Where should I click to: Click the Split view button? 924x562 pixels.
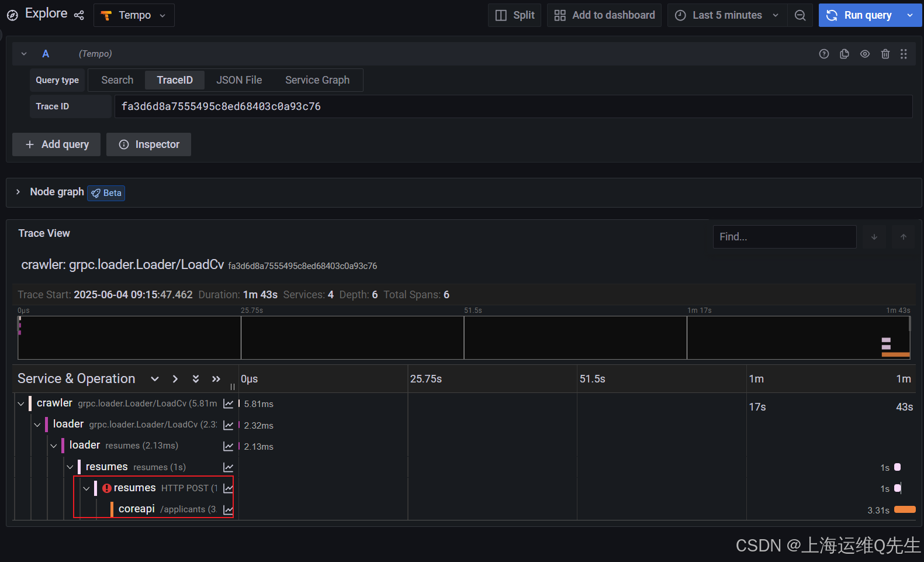pos(515,15)
